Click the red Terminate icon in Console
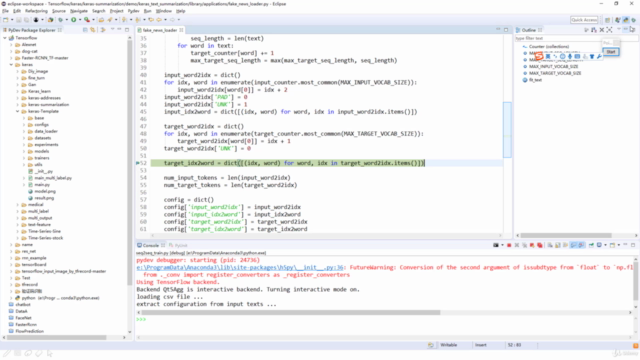Viewport: 640px width, 360px height. pos(509,245)
